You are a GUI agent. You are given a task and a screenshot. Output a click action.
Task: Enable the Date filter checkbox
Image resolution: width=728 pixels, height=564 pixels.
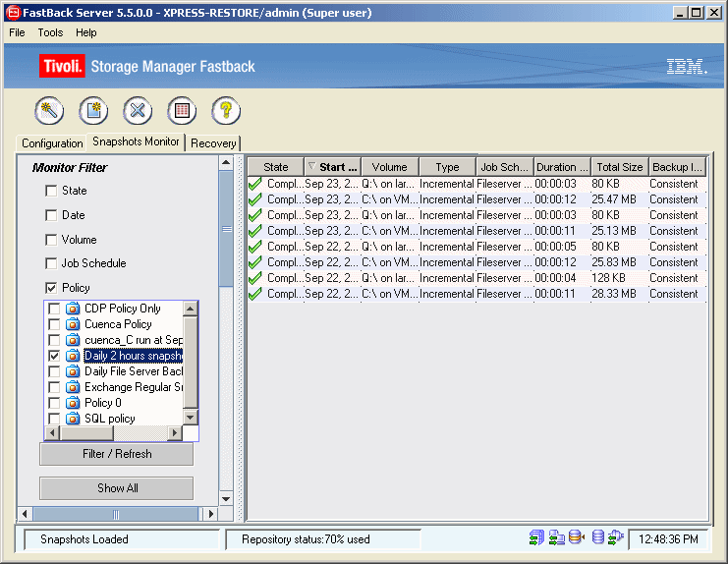click(51, 215)
